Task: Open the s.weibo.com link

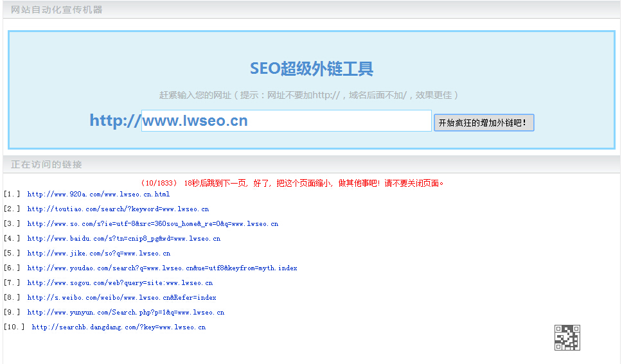Action: pyautogui.click(x=122, y=297)
